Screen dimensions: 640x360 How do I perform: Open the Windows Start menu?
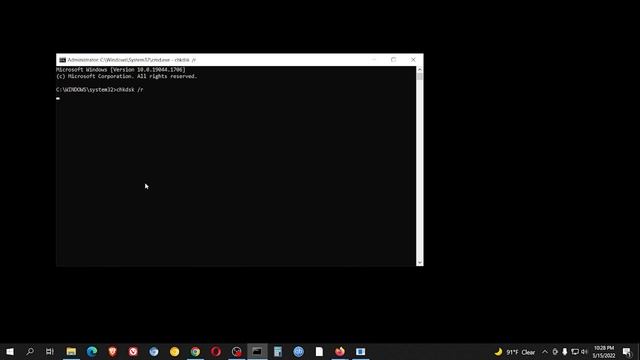(10, 351)
